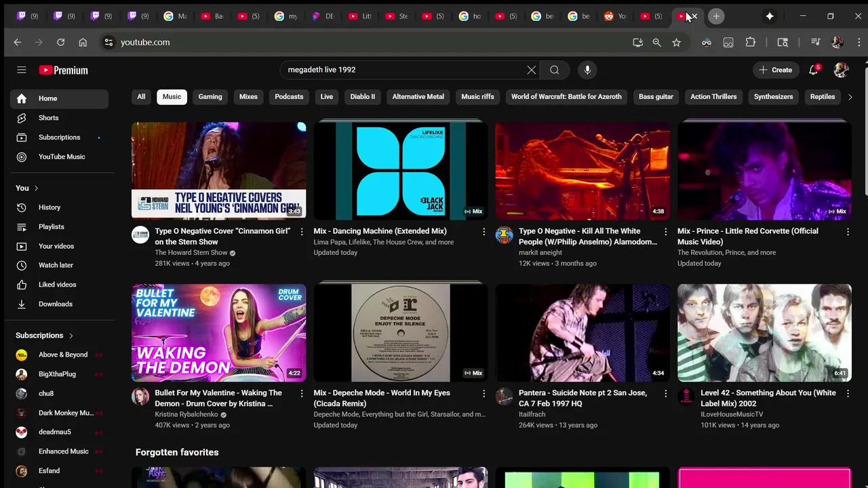Select the Gaming filter chip

pyautogui.click(x=210, y=96)
